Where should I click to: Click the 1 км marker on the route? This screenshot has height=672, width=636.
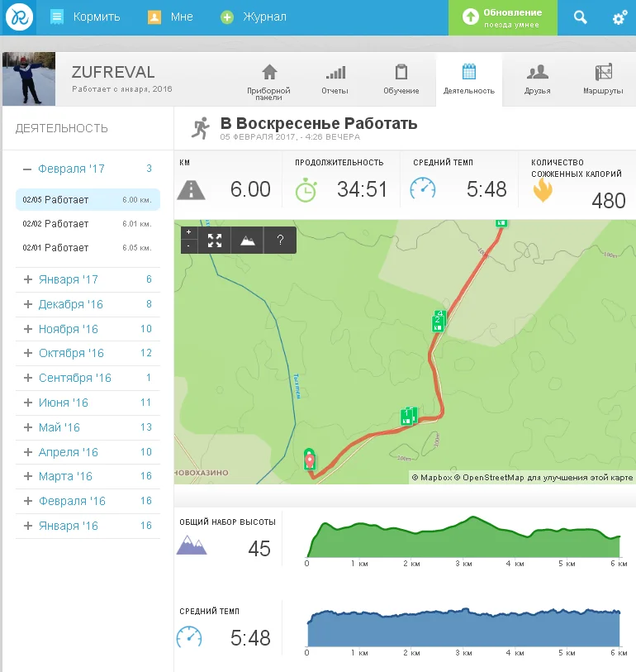[407, 417]
